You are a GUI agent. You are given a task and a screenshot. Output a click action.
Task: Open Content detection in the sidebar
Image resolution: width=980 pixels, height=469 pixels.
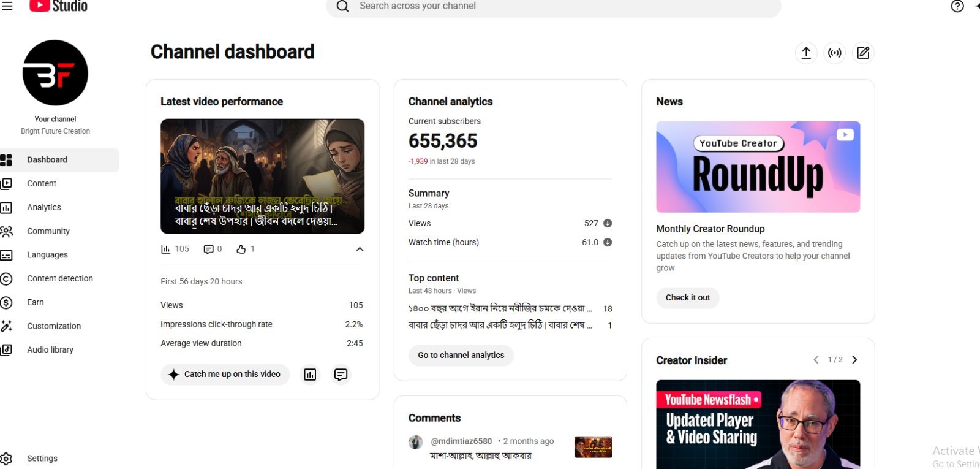click(x=59, y=278)
